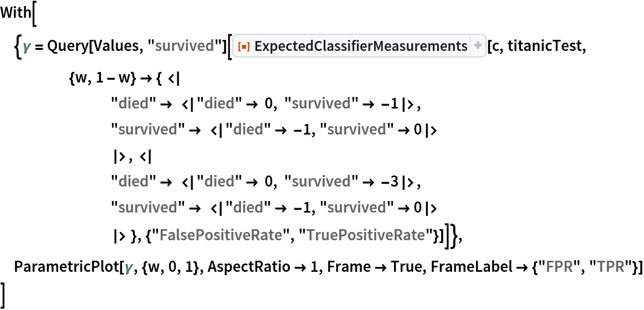Viewport: 644px width, 310px height.
Task: Click the TruePositiveRate text
Action: 365,235
